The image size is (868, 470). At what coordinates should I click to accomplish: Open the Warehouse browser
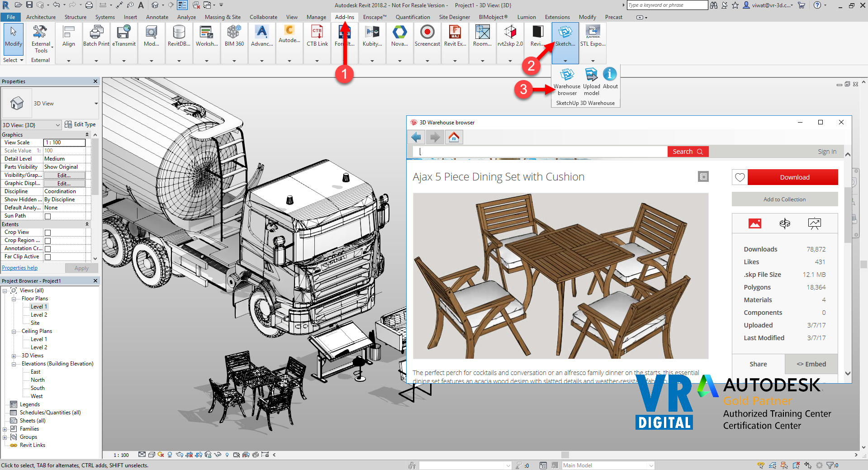[x=567, y=81]
